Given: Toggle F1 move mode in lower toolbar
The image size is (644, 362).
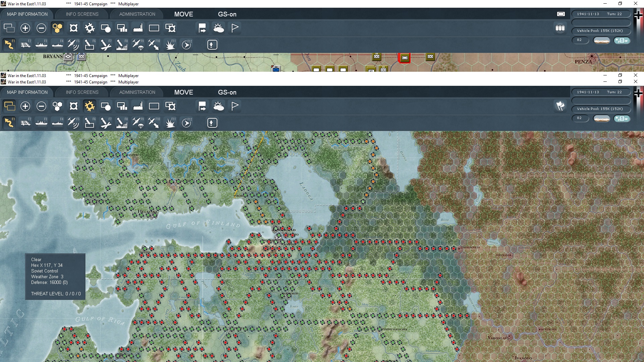Looking at the screenshot, I should 9,123.
